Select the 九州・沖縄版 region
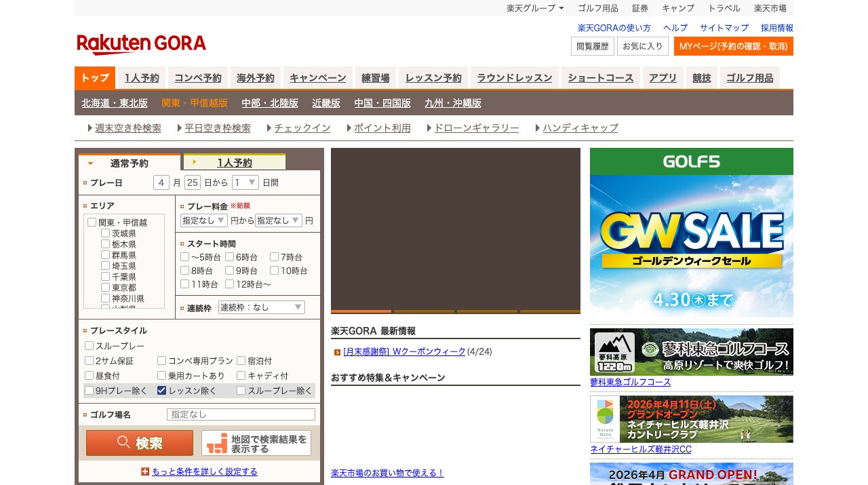 (453, 103)
